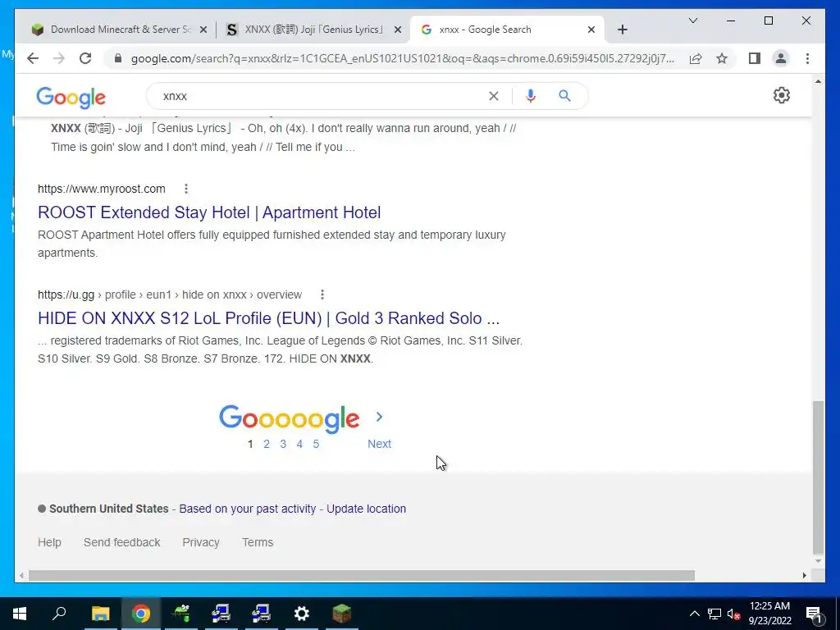This screenshot has height=630, width=840.
Task: Click the Next results link
Action: [x=379, y=444]
